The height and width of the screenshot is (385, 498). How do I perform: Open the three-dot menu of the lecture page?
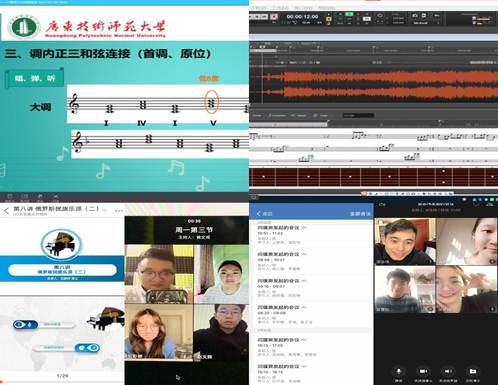(119, 211)
